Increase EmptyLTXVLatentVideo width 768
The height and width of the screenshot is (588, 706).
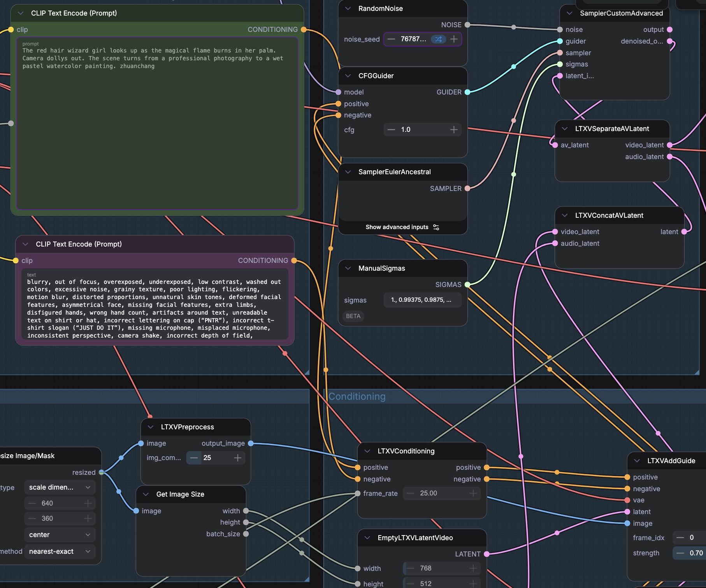(x=473, y=568)
